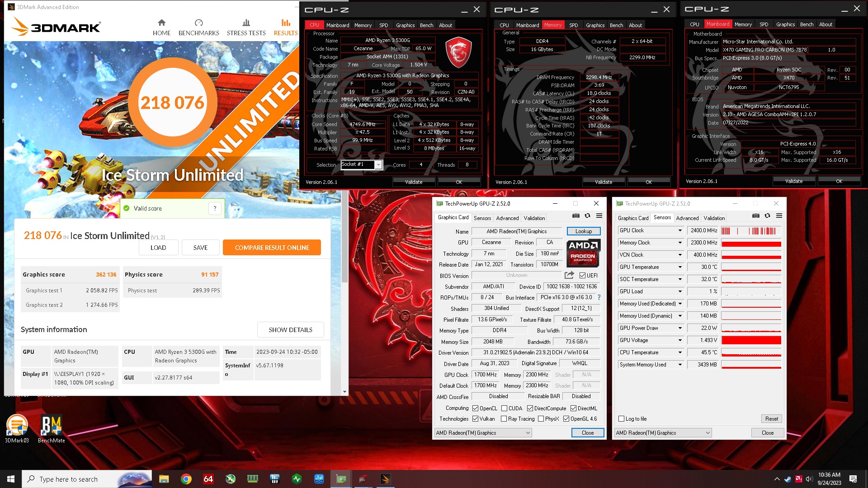868x488 pixels.
Task: Open the RESULTS section in 3DMark
Action: (286, 28)
